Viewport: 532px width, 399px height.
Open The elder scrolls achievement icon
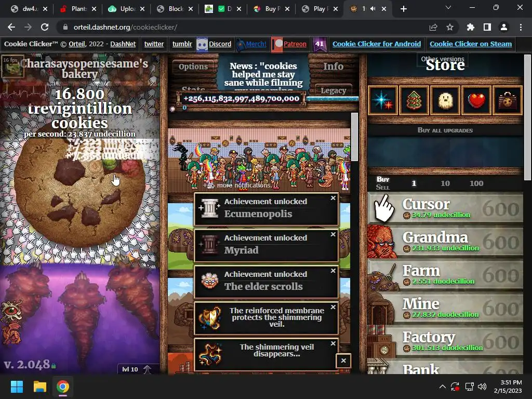coord(210,281)
